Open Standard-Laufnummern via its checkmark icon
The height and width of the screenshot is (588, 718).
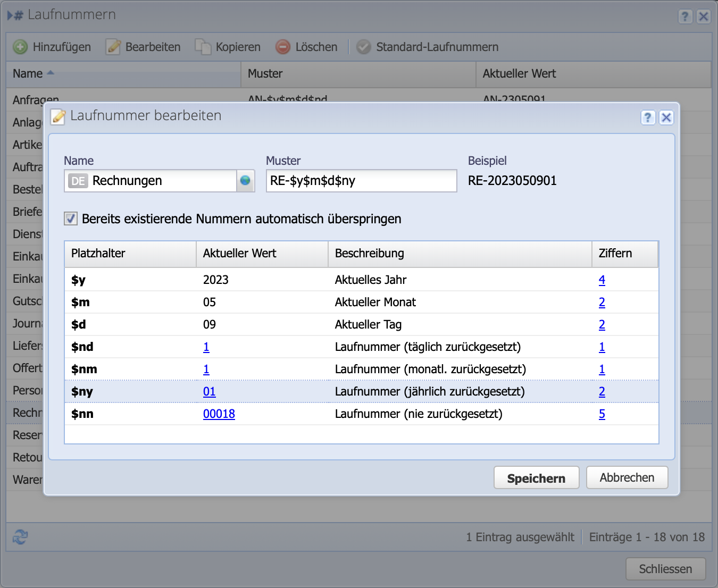[x=363, y=47]
